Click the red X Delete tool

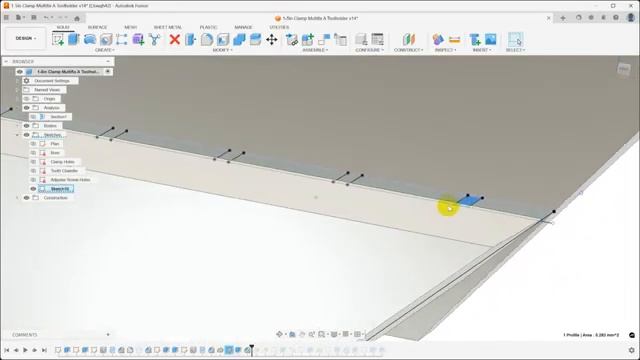pos(175,40)
